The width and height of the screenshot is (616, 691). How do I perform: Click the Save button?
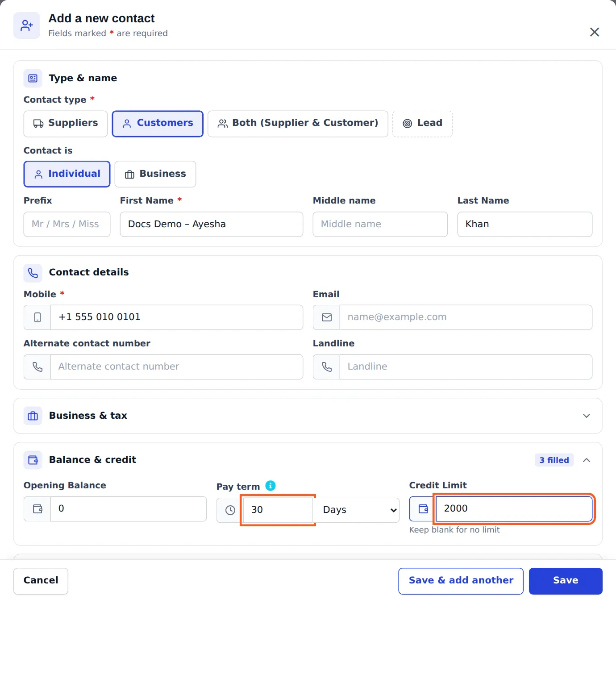click(566, 581)
